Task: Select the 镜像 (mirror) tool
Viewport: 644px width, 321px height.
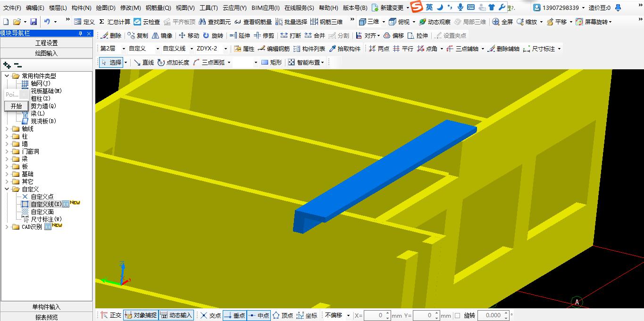Action: point(162,35)
